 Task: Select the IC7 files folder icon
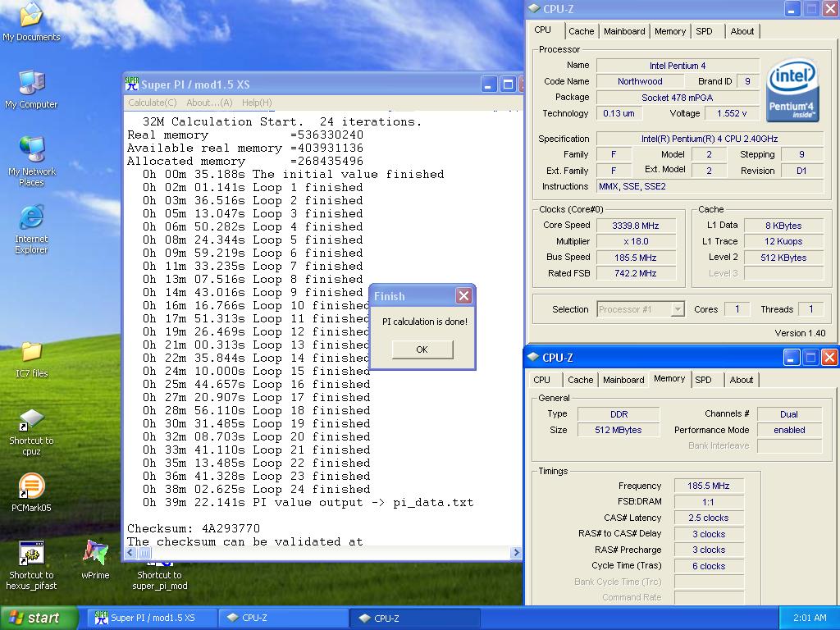tap(31, 359)
